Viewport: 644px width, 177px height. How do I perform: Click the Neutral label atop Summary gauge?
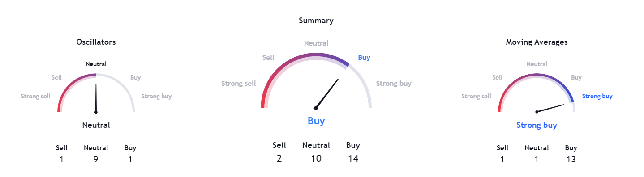pyautogui.click(x=316, y=43)
